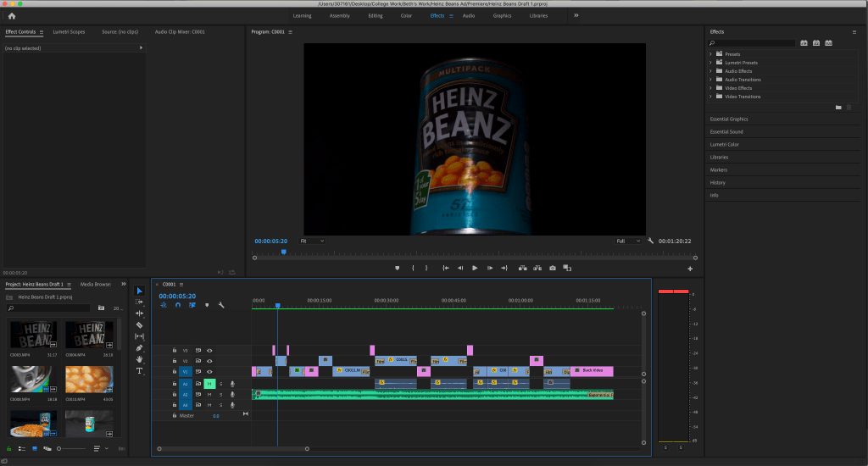Click the Export Frame camera icon
868x466 pixels.
pyautogui.click(x=553, y=268)
